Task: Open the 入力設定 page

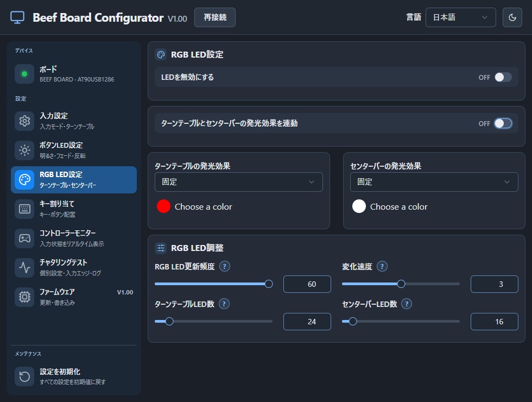Action: 74,121
